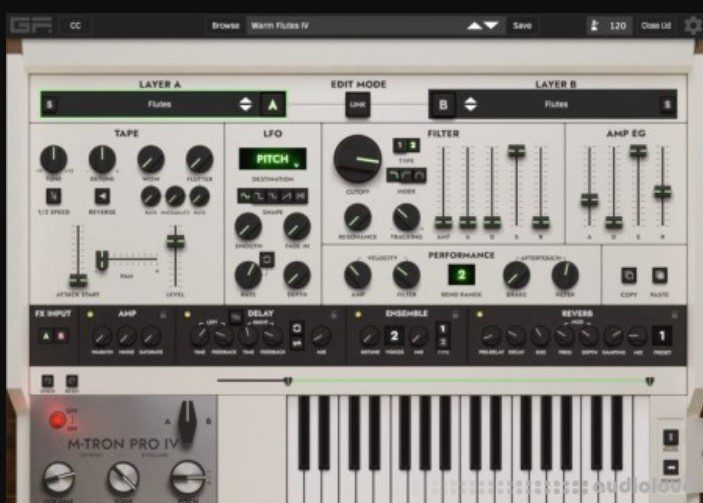Select the ramp-up LFO shape
The image size is (703, 503).
(x=287, y=196)
